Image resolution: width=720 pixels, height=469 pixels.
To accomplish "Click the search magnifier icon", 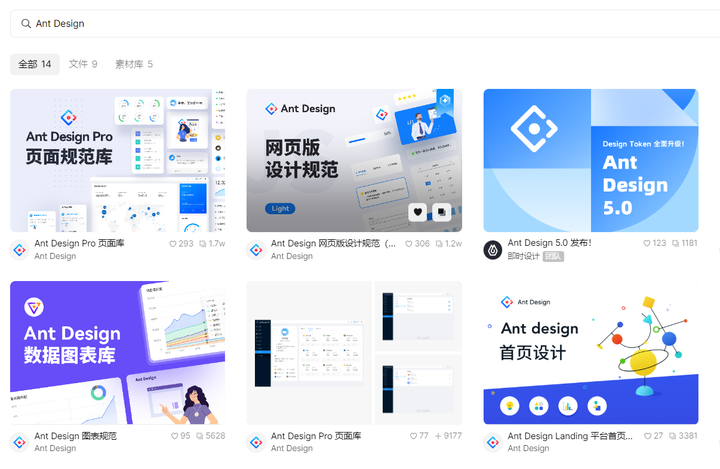I will 26,23.
